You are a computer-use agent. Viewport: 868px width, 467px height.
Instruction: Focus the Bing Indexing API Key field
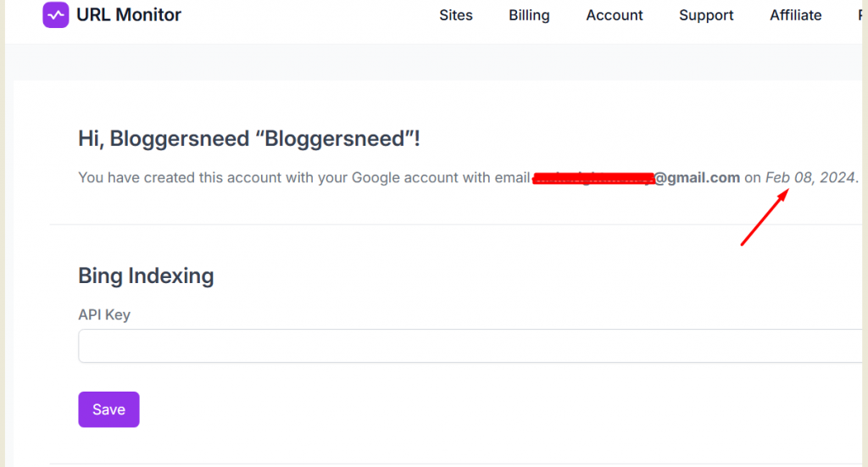pyautogui.click(x=470, y=346)
